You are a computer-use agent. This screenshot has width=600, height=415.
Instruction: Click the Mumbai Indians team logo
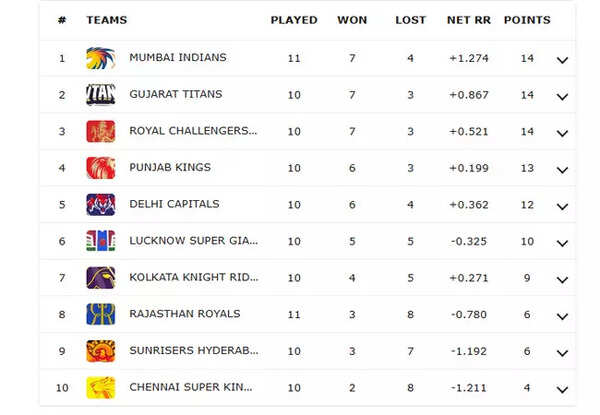coord(100,58)
